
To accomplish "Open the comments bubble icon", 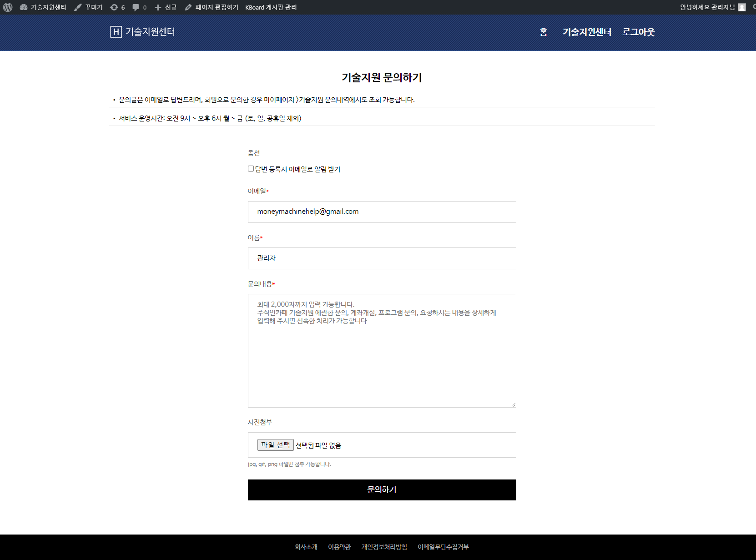I will click(x=136, y=7).
